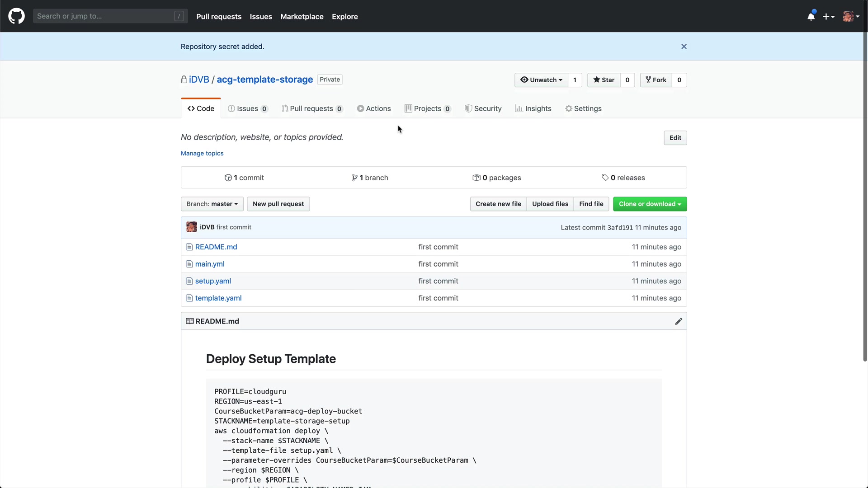Open the commit history clock link
The image size is (868, 488).
point(244,178)
